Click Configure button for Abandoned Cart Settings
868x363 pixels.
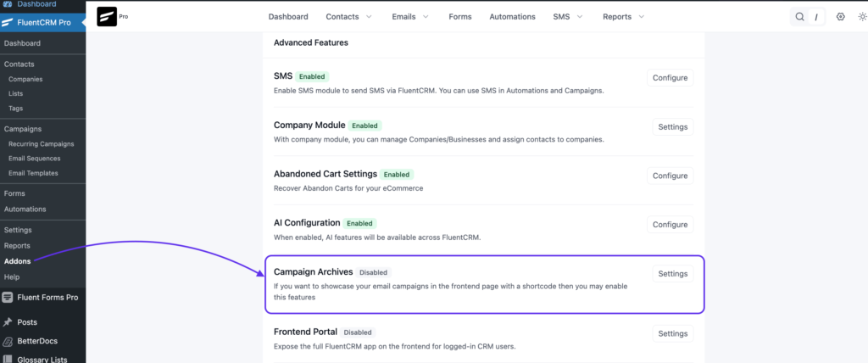coord(670,176)
